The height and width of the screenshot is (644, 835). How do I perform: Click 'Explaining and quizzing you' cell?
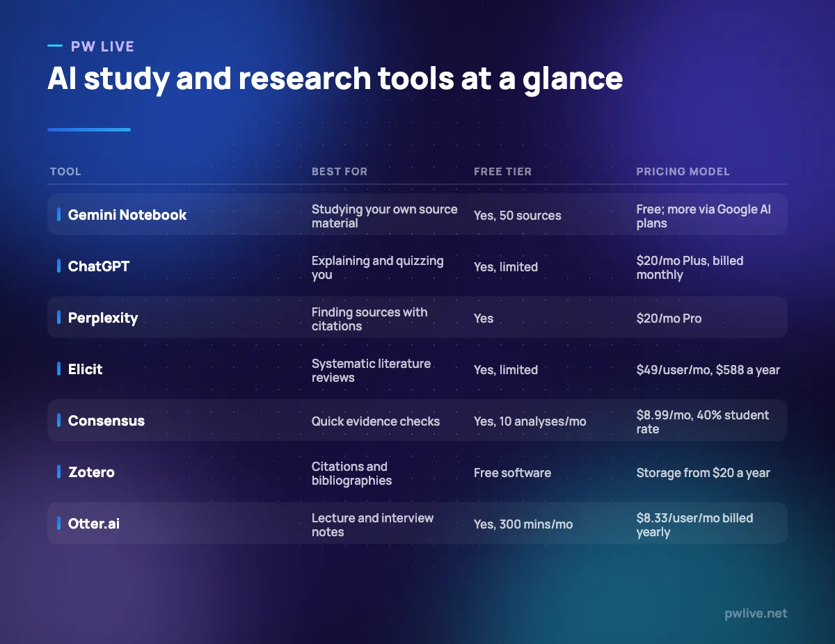point(378,268)
